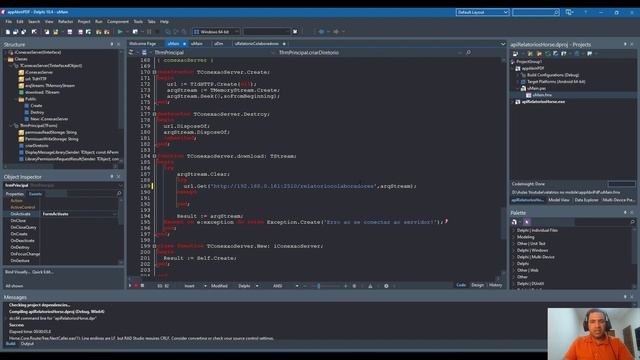Click the macro record button in editor status
The image size is (640, 360).
point(136,286)
